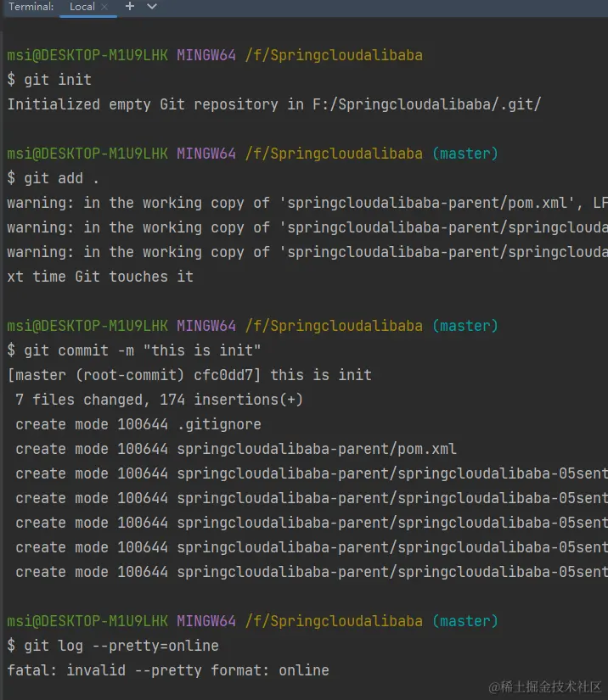608x700 pixels.
Task: Click the Terminal panel title label
Action: [31, 7]
